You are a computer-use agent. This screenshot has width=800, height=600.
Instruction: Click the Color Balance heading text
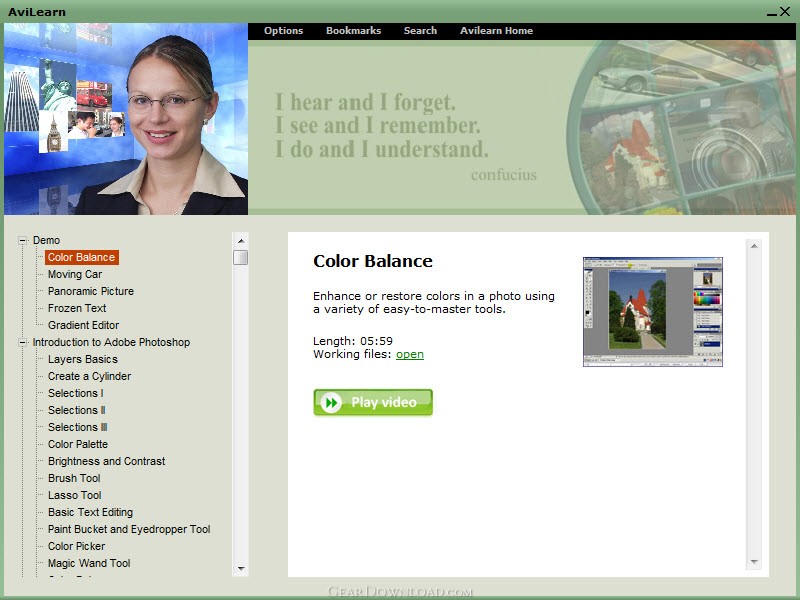(x=373, y=261)
